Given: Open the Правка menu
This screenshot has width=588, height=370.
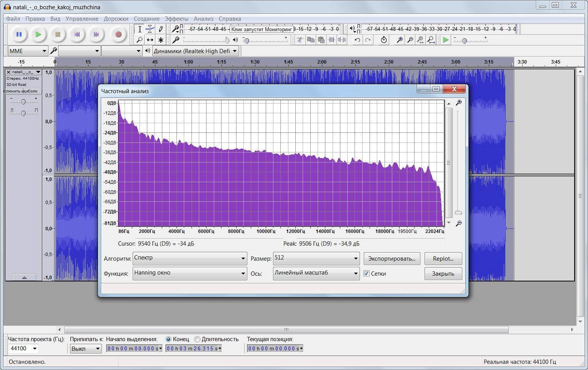Looking at the screenshot, I should (35, 18).
